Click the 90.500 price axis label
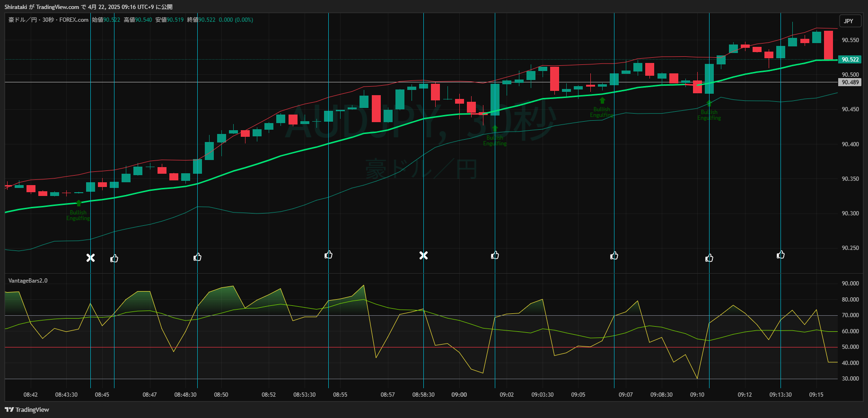 click(850, 75)
